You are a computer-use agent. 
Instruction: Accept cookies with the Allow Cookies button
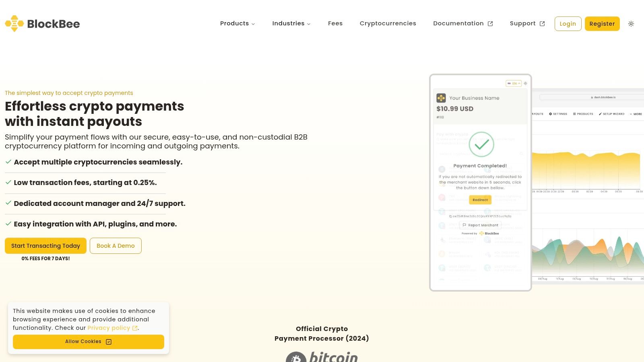coord(89,341)
